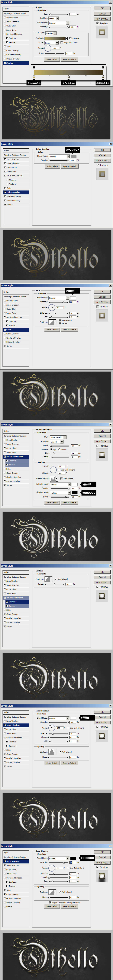Open the Shadow Mode dropdown set to Multiply
The width and height of the screenshot is (113, 980).
click(60, 493)
